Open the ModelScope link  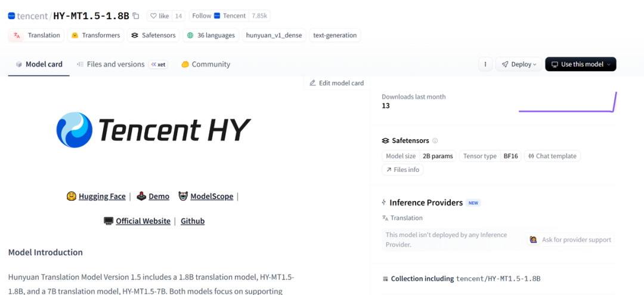[x=212, y=196]
